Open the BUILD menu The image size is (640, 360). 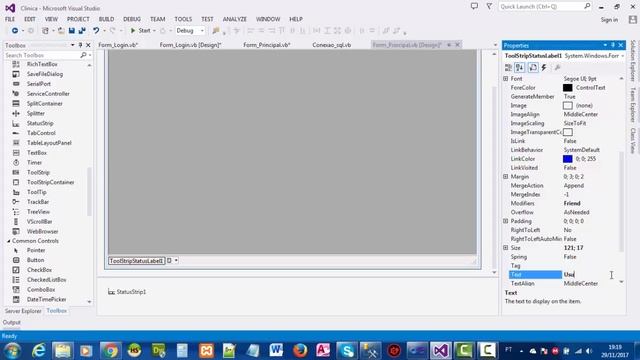click(106, 19)
